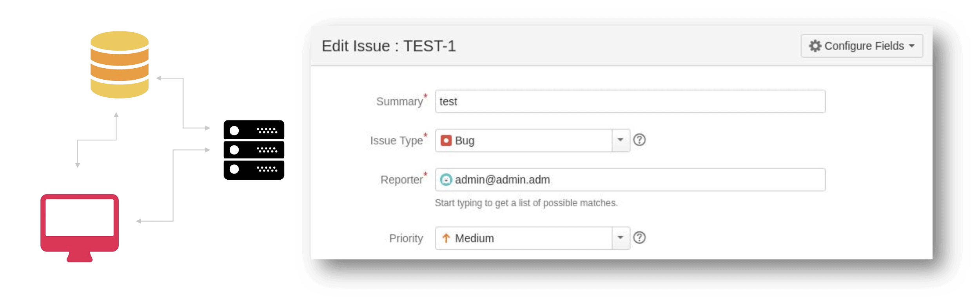980x297 pixels.
Task: Click the yellow database cylinder icon
Action: [120, 65]
